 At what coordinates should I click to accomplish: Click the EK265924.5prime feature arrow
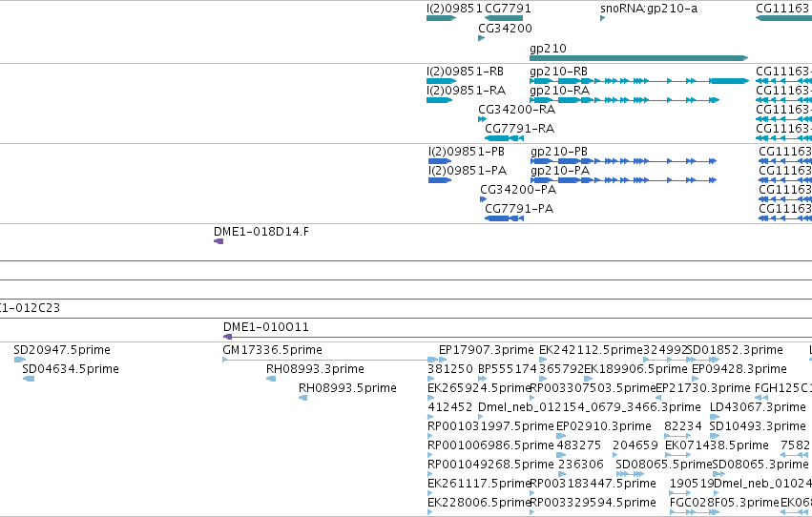click(x=431, y=398)
